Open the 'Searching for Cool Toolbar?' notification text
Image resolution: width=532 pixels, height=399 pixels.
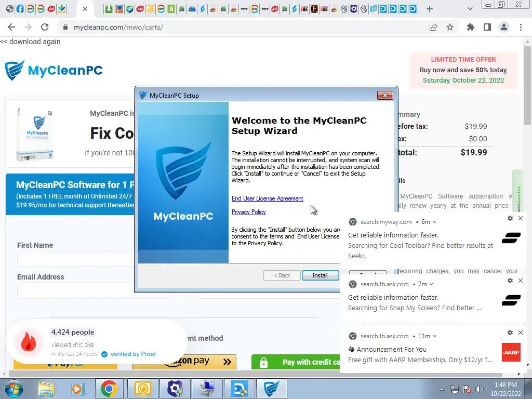420,251
